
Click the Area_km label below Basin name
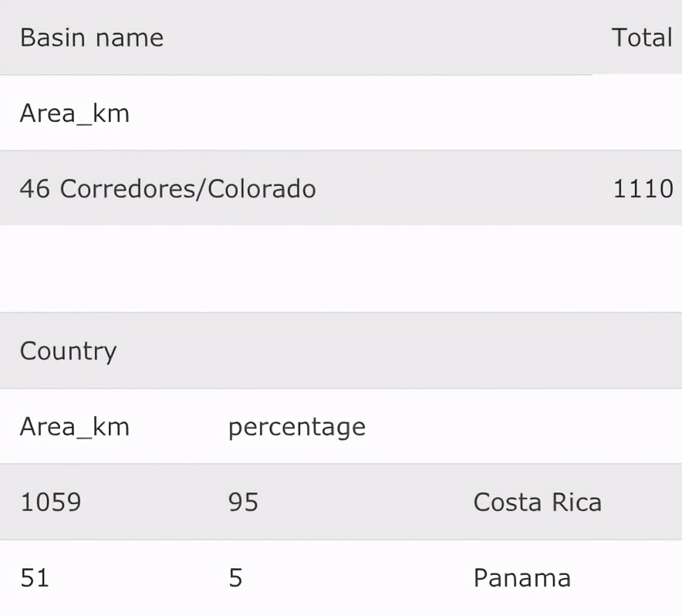point(74,113)
